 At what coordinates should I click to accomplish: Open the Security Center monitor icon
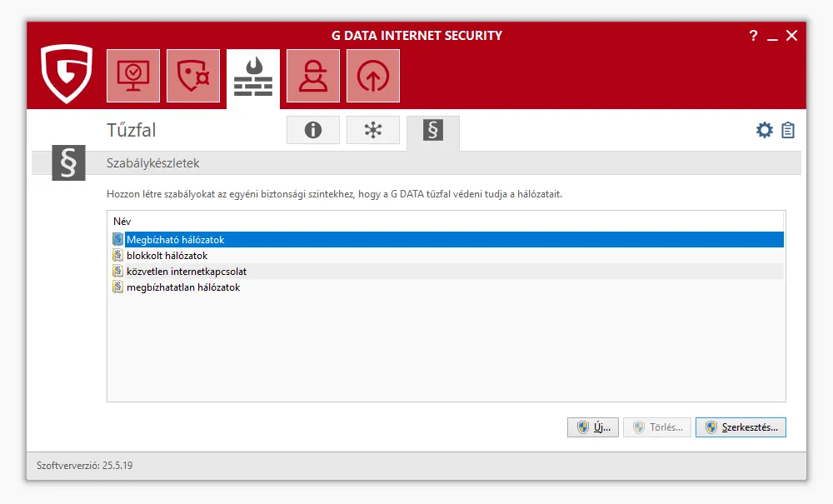coord(133,76)
